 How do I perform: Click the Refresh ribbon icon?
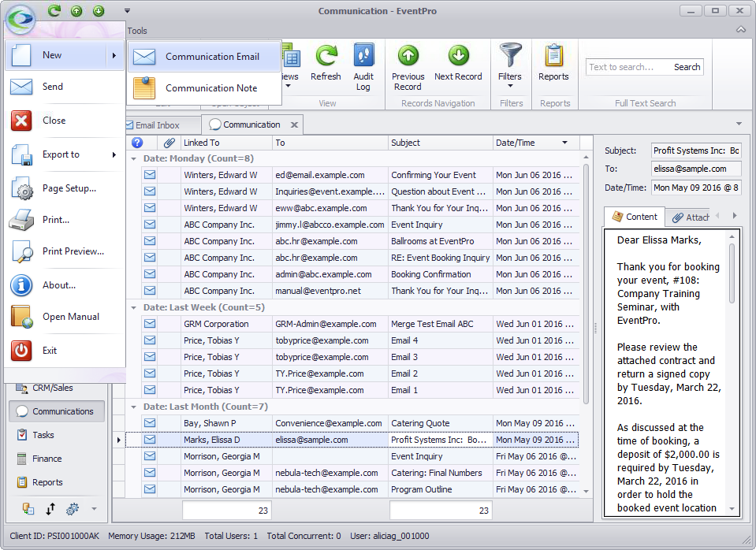pos(326,61)
